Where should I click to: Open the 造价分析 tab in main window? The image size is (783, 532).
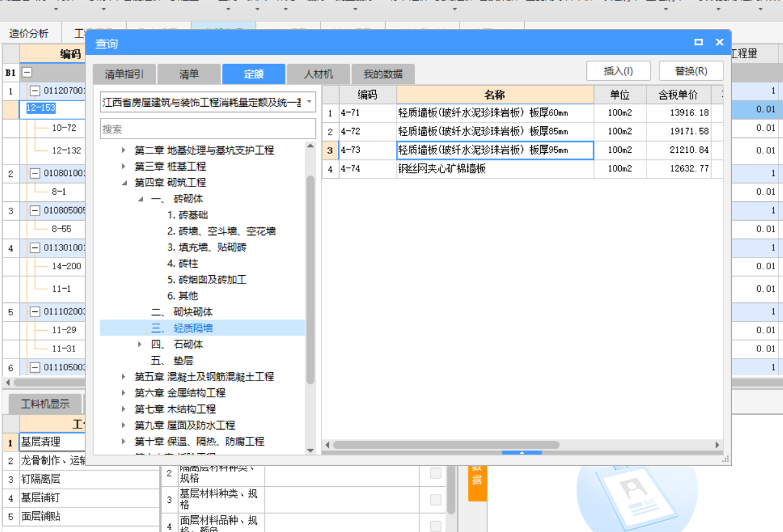tap(29, 34)
